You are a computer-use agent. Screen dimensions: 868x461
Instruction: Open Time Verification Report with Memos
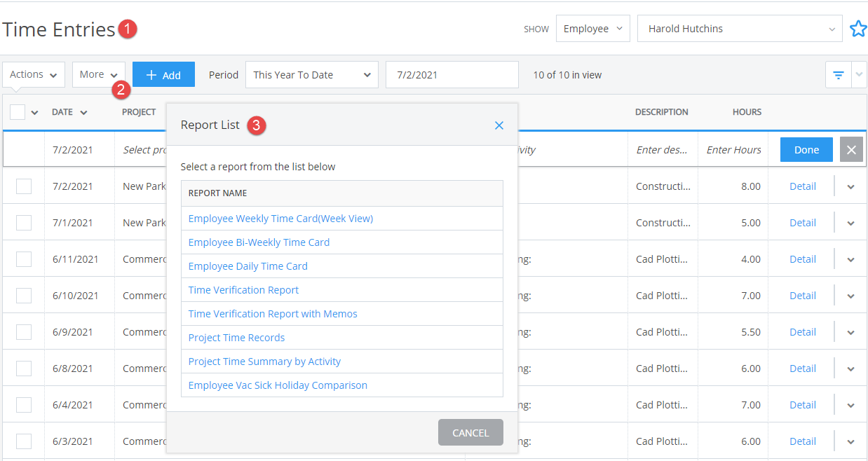[273, 314]
